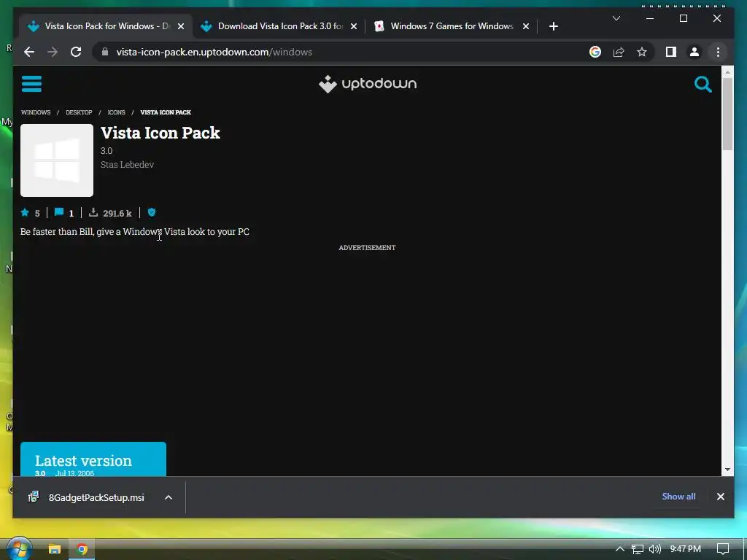
Task: Click the page vertical scrollbar thumb
Action: point(727,113)
